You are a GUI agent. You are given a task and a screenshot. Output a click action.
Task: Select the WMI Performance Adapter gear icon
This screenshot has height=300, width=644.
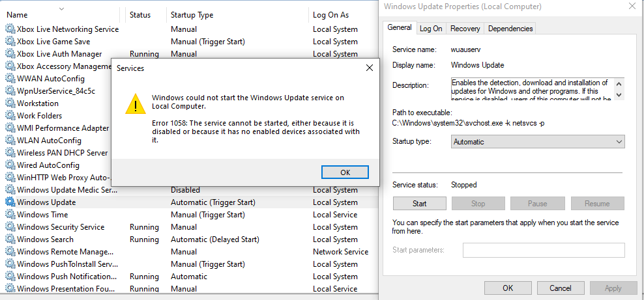pos(9,128)
